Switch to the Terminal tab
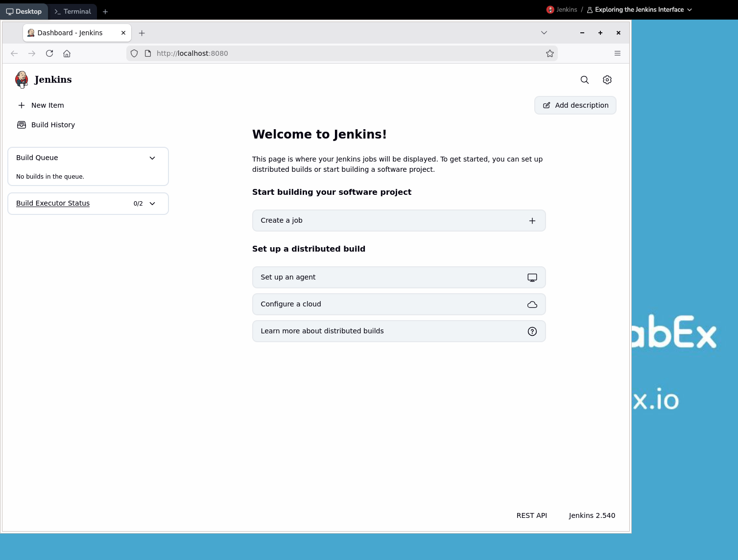This screenshot has width=738, height=560. point(72,11)
